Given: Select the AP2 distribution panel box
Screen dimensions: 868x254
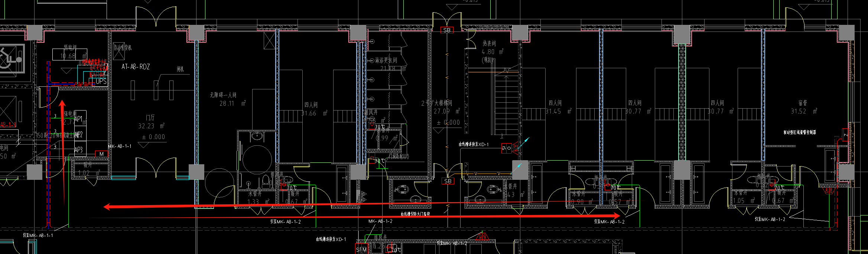Looking at the screenshot, I should (x=80, y=134).
